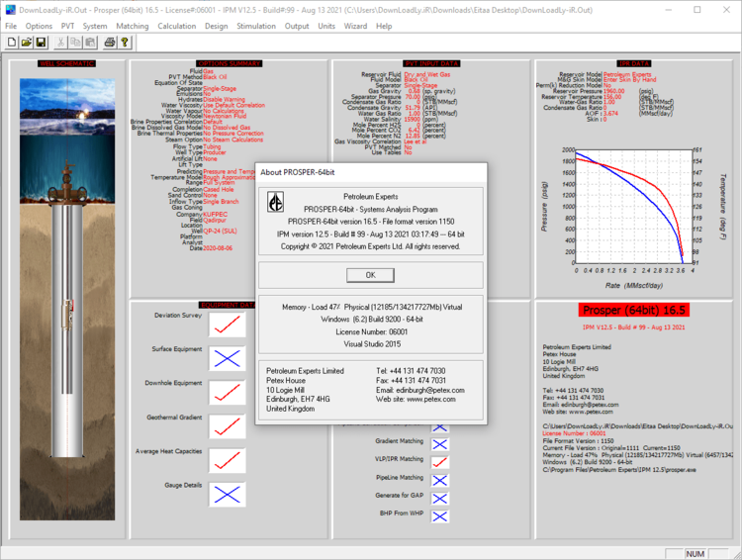Expand the Units menu
742x560 pixels.
coord(326,26)
